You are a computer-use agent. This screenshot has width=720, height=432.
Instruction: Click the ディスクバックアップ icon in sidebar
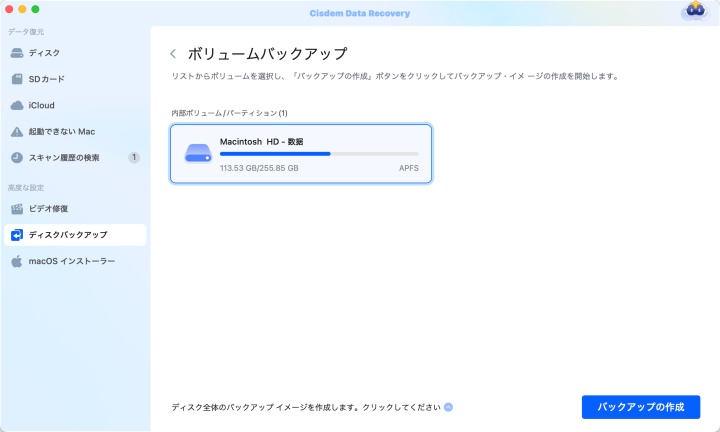17,235
